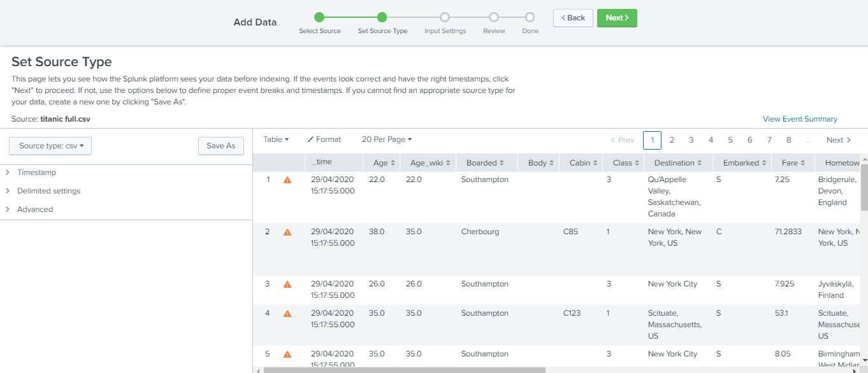The height and width of the screenshot is (373, 868).
Task: Go to page 3 of results
Action: coord(691,140)
